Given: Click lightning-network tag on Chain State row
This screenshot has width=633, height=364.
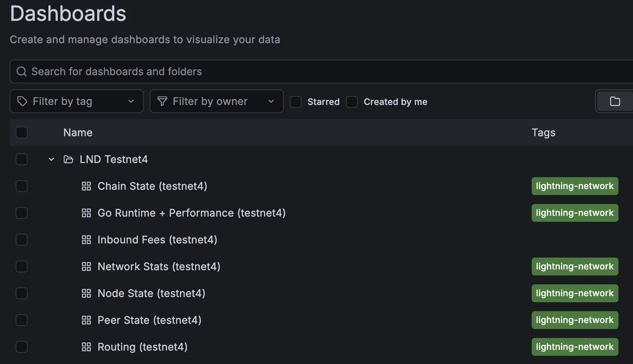Looking at the screenshot, I should coord(575,186).
